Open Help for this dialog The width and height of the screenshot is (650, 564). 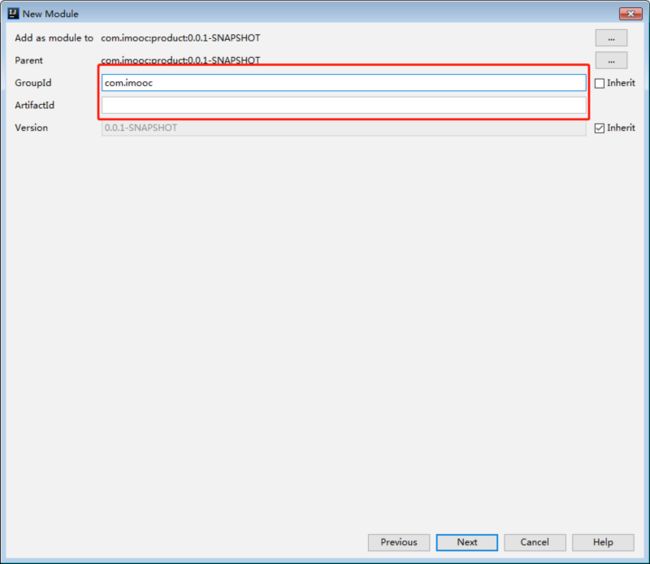603,542
